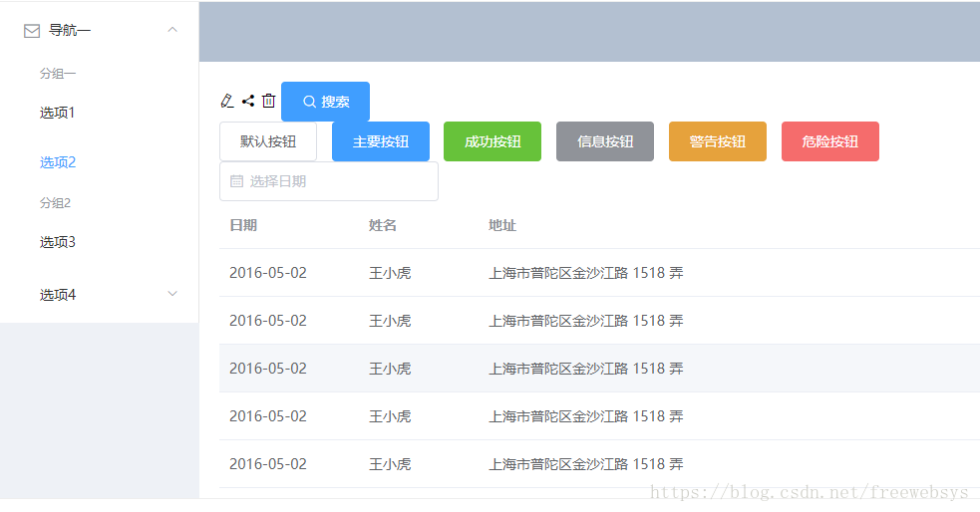Click the green 成功按钮 button
This screenshot has width=980, height=512.
tap(492, 141)
